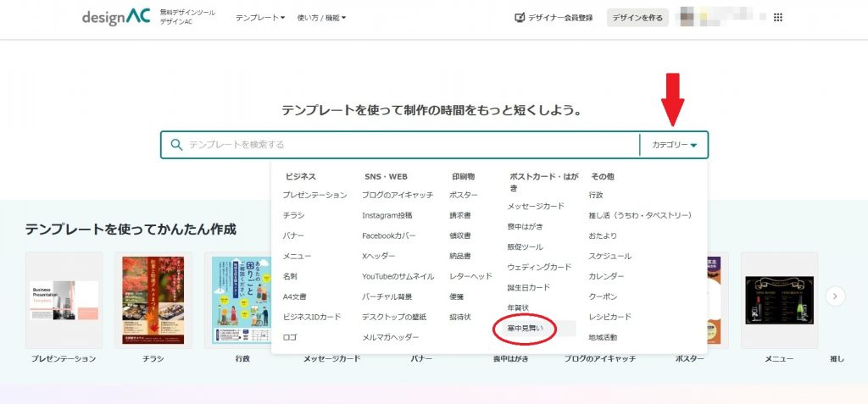Select Instagram投稿 category
The width and height of the screenshot is (868, 404).
387,215
